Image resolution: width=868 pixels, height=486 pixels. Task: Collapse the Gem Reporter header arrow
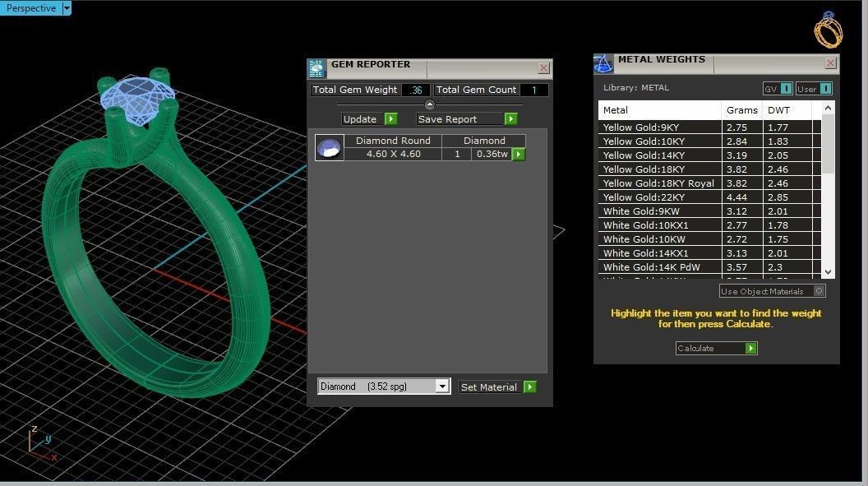(430, 104)
